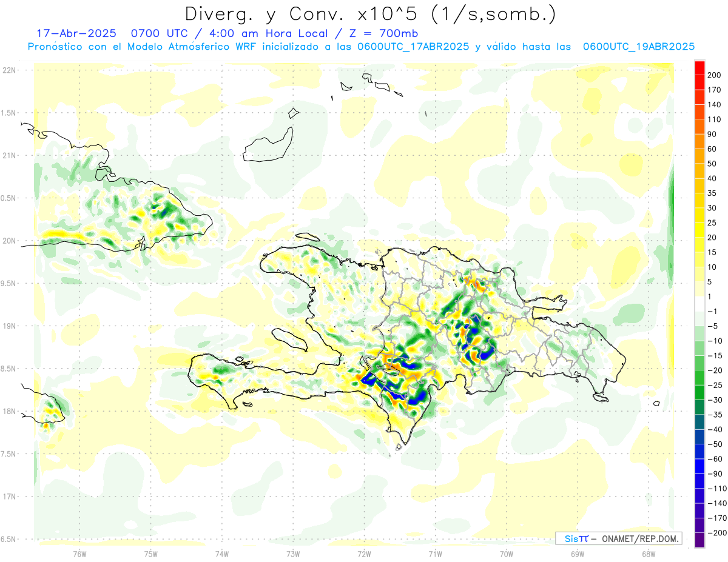Click the 9.5N latitude label
The width and height of the screenshot is (728, 562).
point(10,283)
